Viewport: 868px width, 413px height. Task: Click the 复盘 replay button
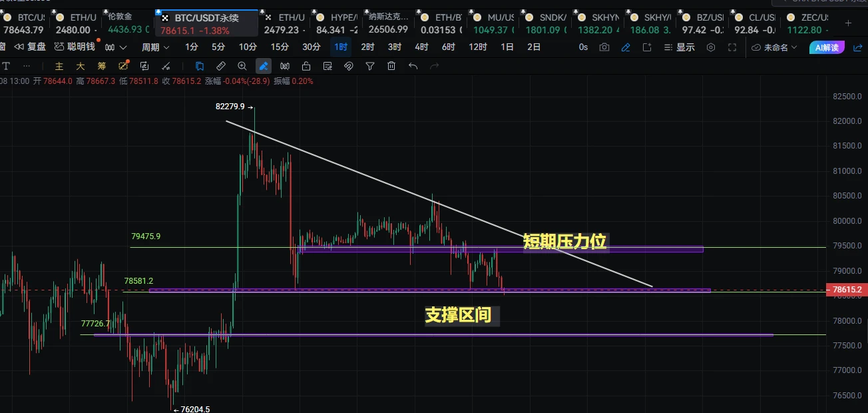(x=30, y=47)
